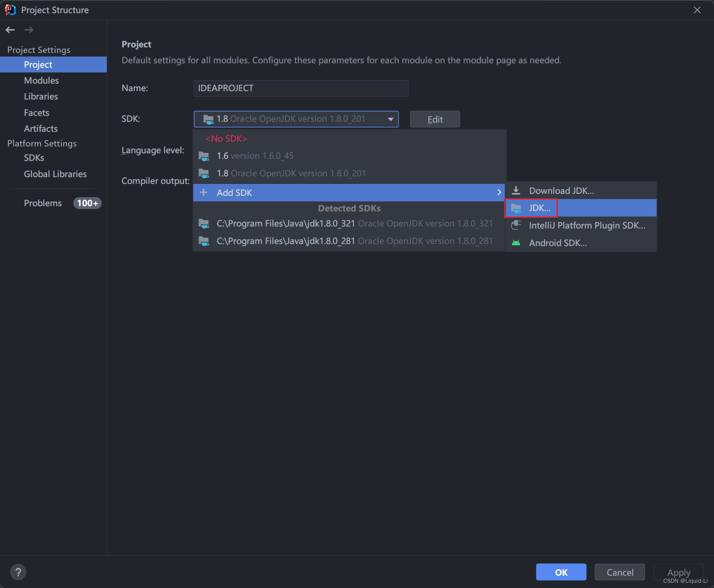Click the Language level label
This screenshot has width=714, height=588.
click(153, 150)
